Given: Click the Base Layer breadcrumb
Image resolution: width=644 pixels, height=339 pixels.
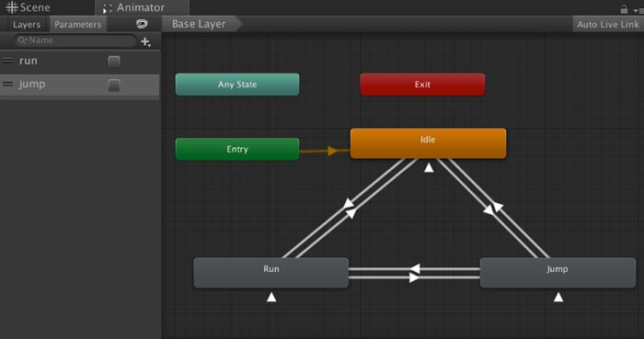Looking at the screenshot, I should 200,24.
